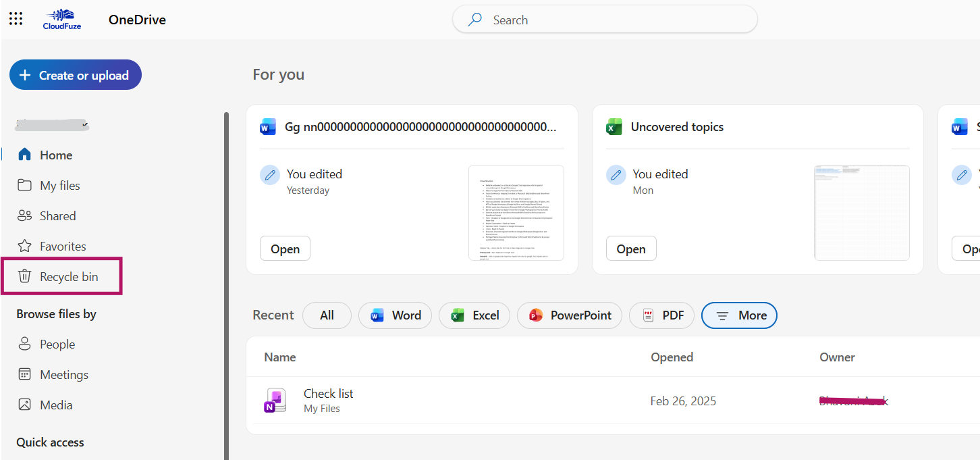This screenshot has height=460, width=980.
Task: Click the search magnifier icon
Action: (475, 20)
